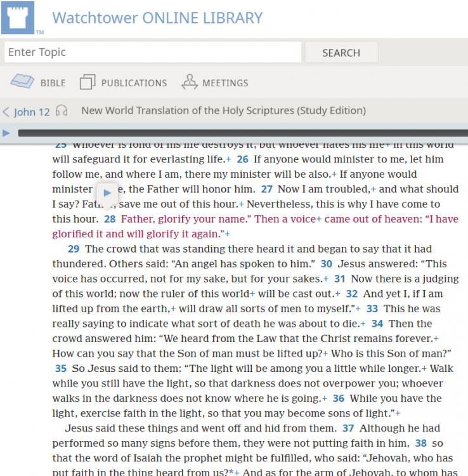
Task: Open verse number 32
Action: pos(352,294)
